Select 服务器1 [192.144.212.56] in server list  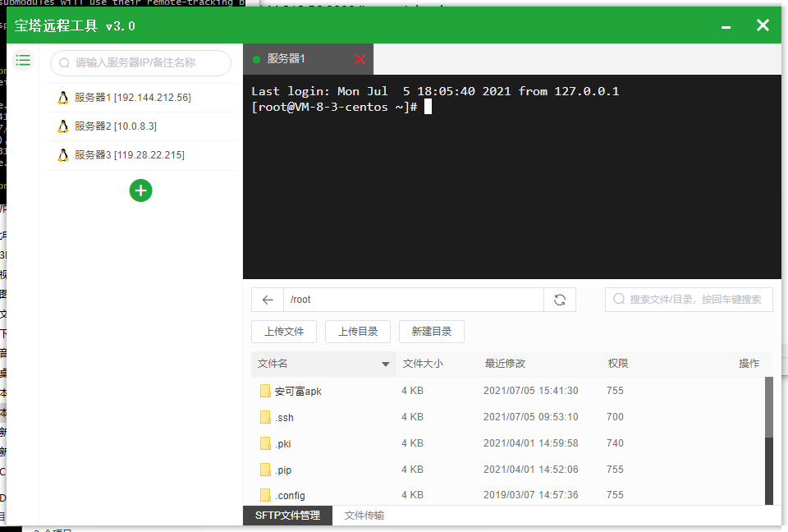pos(140,98)
